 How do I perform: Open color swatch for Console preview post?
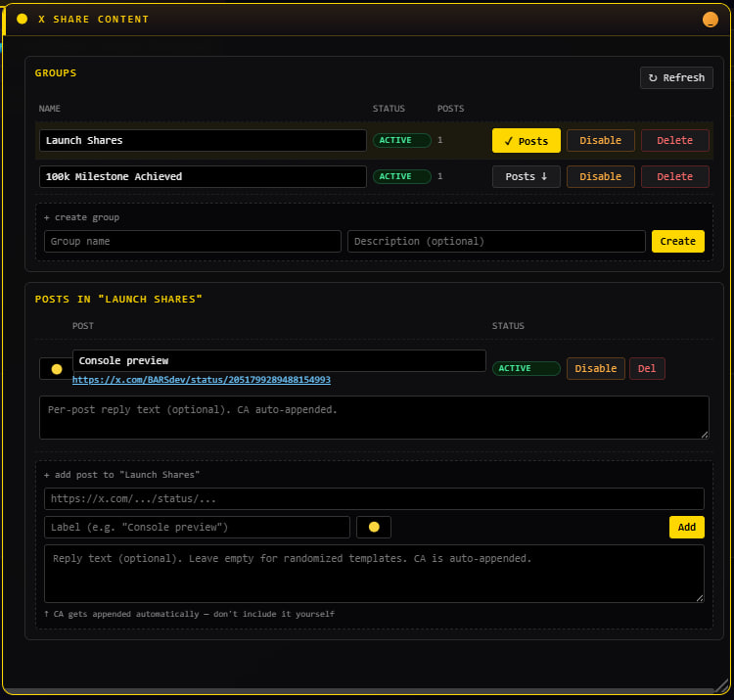click(x=56, y=369)
